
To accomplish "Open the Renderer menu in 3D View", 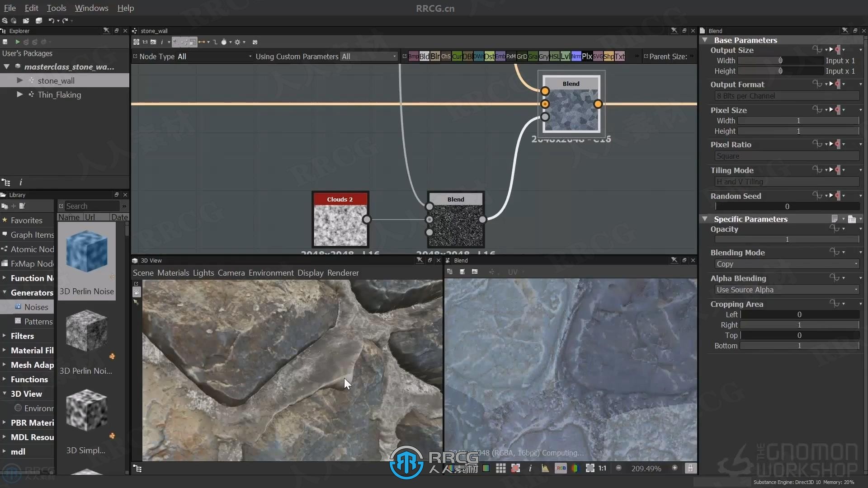I will pyautogui.click(x=343, y=273).
